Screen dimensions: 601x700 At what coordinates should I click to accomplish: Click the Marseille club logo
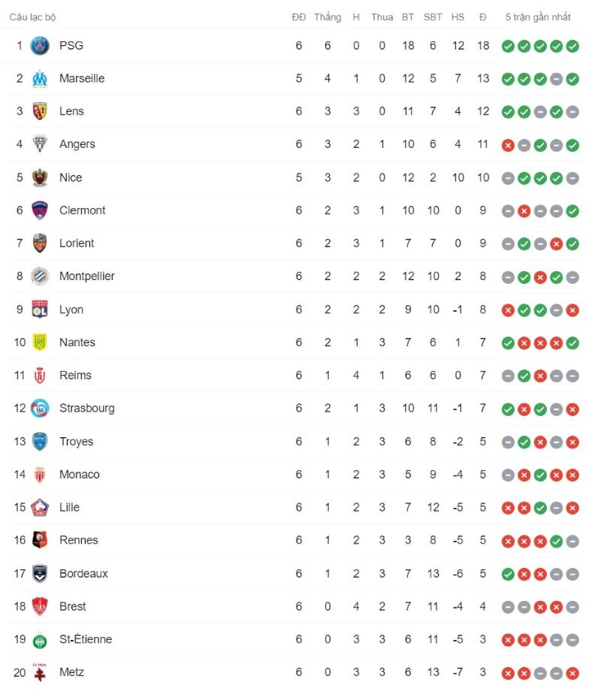pyautogui.click(x=40, y=79)
